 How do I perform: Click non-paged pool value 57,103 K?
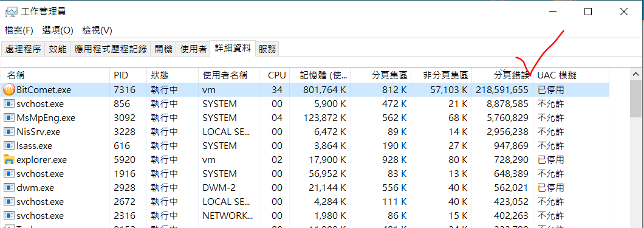(x=448, y=89)
